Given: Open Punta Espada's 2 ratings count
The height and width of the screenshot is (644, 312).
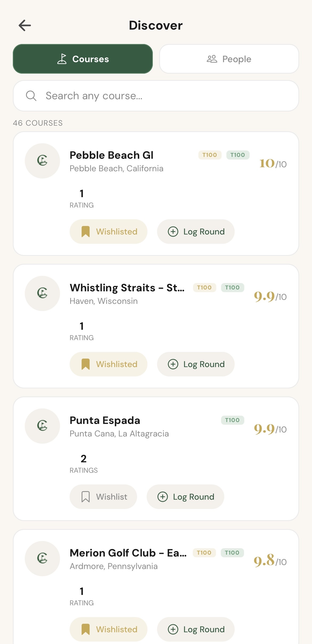Looking at the screenshot, I should click(83, 463).
